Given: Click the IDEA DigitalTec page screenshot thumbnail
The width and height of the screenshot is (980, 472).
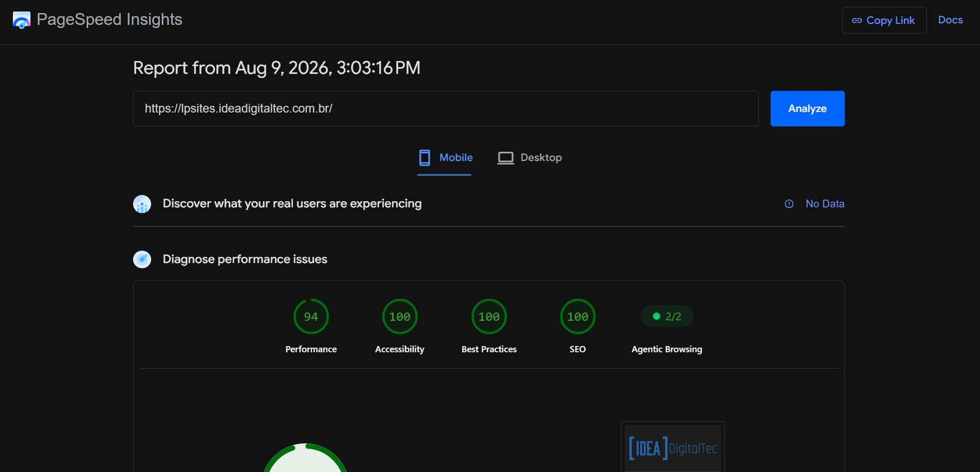Looking at the screenshot, I should [673, 447].
